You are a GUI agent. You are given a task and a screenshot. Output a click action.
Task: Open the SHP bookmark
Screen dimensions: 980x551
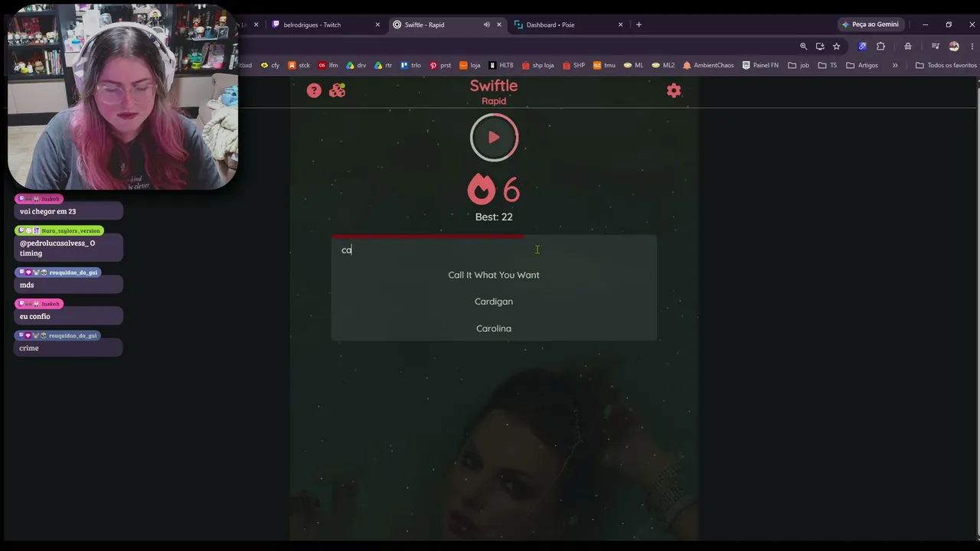(x=573, y=65)
